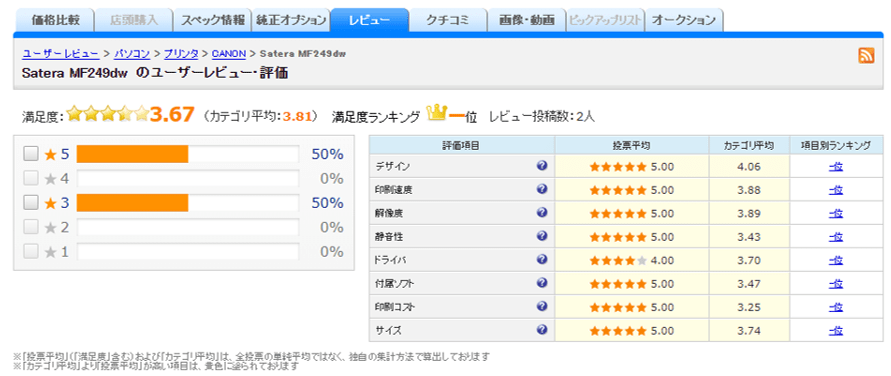This screenshot has height=376, width=891.
Task: Follow the CANON breadcrumb link
Action: [x=228, y=54]
